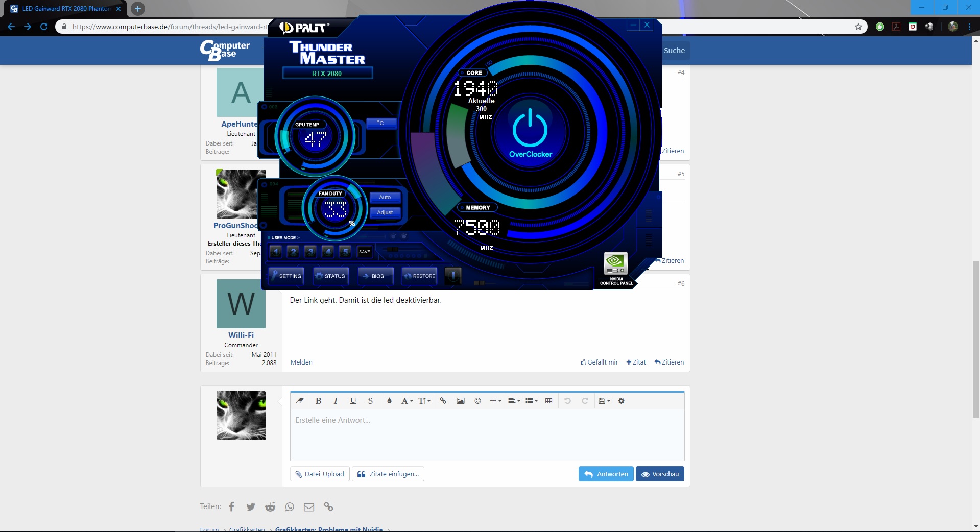Click +Zitat on Willi-Fi's post
The height and width of the screenshot is (532, 980).
pos(636,362)
